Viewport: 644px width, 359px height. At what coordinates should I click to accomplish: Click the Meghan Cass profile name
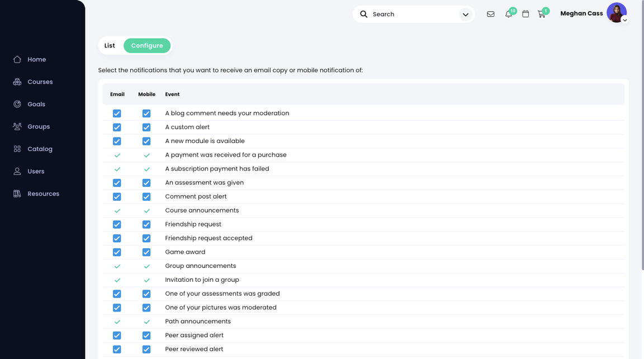coord(581,13)
